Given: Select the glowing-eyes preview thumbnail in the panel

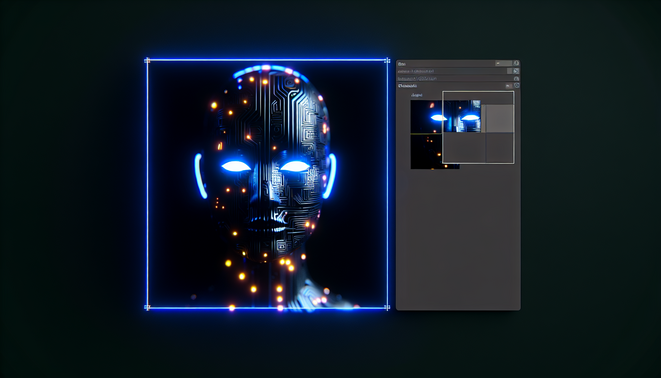Looking at the screenshot, I should (445, 116).
